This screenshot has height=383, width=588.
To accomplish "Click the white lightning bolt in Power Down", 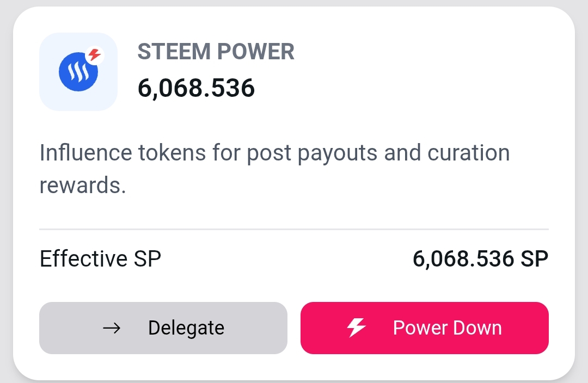I will point(356,328).
